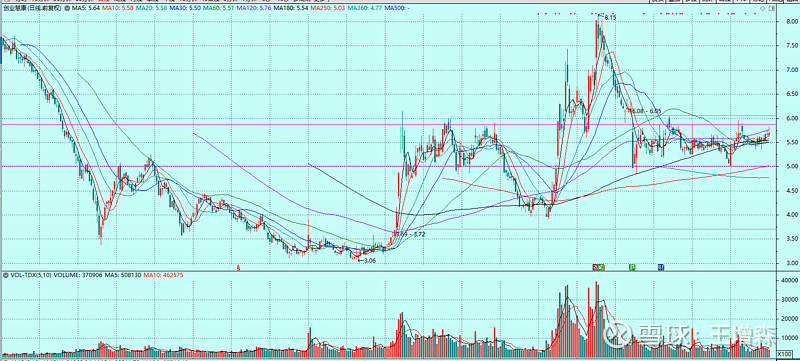
Task: Click the VOLUME: 370906 readout
Action: [x=79, y=275]
